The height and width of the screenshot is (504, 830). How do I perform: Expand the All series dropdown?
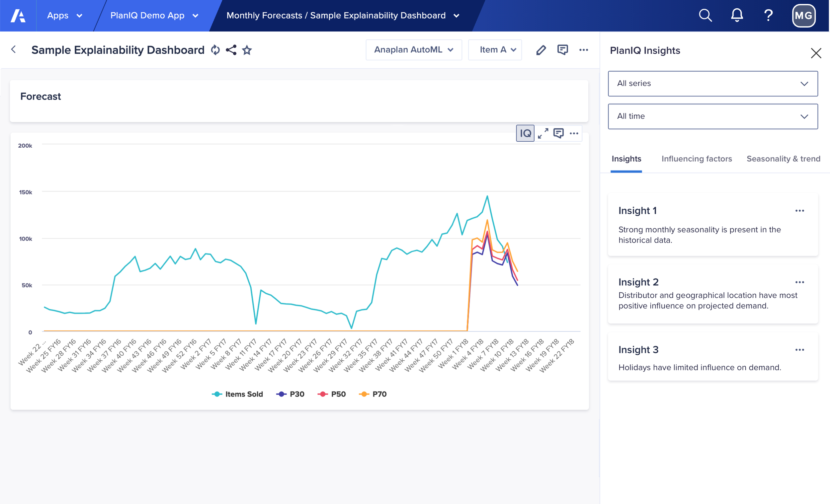[712, 84]
